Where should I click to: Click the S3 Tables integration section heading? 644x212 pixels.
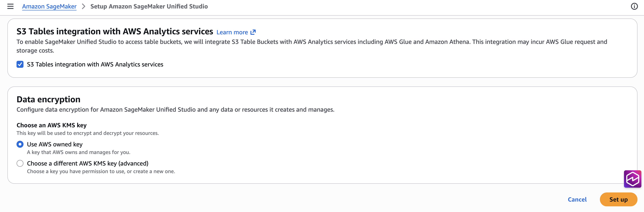(115, 31)
